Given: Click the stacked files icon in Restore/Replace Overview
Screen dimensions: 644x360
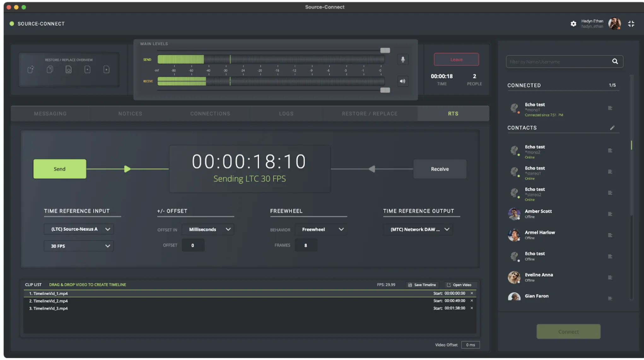Looking at the screenshot, I should pyautogui.click(x=50, y=69).
